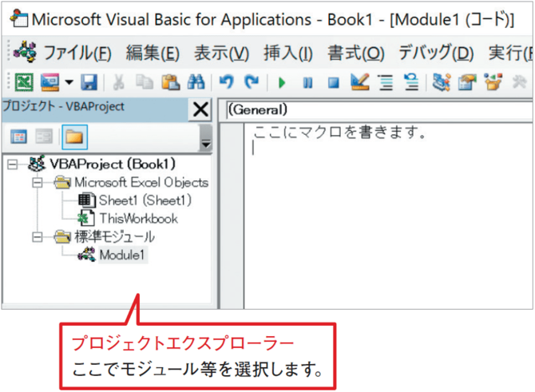Click the Copy icon in toolbar
Viewport: 535px width, 392px height.
click(x=145, y=82)
